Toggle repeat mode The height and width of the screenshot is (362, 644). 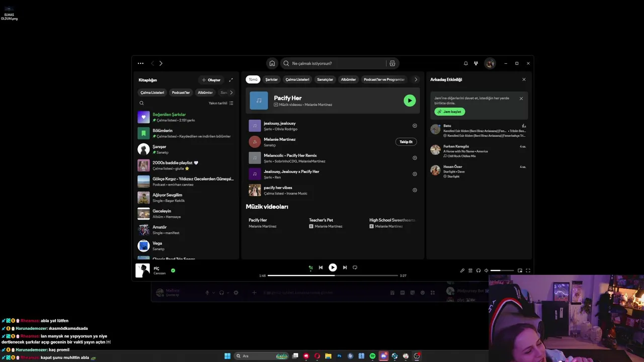click(355, 267)
